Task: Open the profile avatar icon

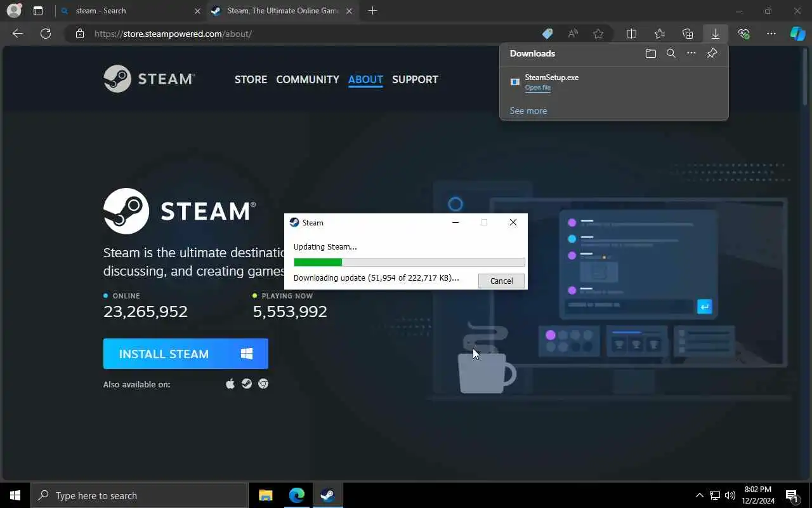Action: [13, 11]
